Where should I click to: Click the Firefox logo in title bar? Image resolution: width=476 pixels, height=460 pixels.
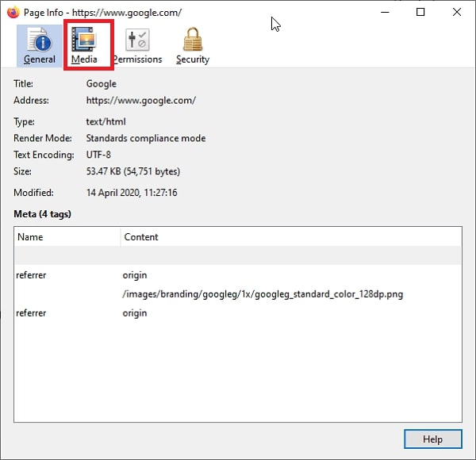(13, 12)
